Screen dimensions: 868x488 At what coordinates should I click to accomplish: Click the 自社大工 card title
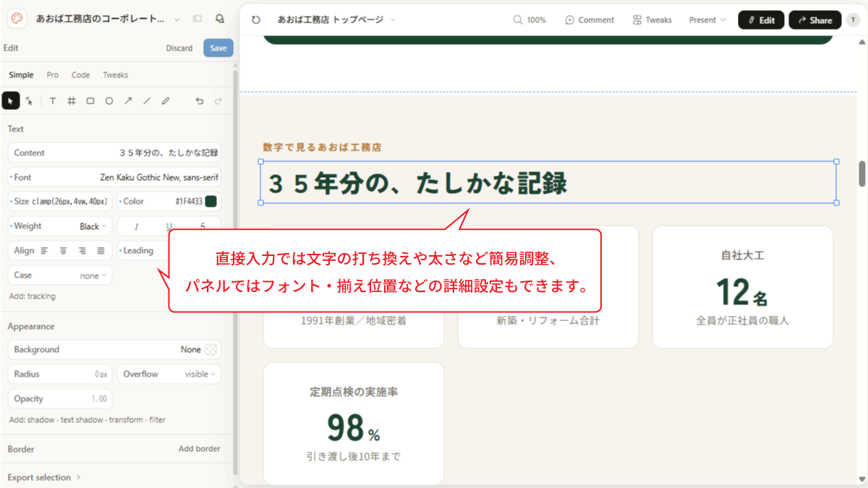pyautogui.click(x=743, y=255)
